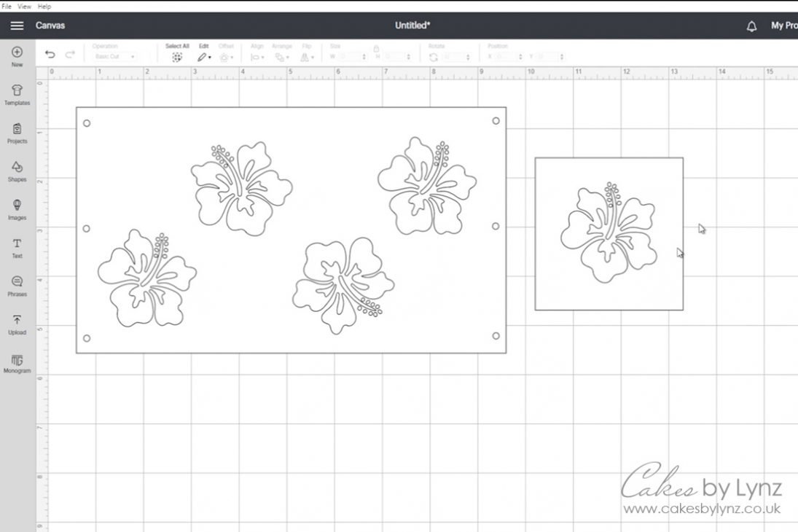Viewport: 798px width, 532px height.
Task: Open the Operation Basic Cut dropdown
Action: [x=115, y=57]
